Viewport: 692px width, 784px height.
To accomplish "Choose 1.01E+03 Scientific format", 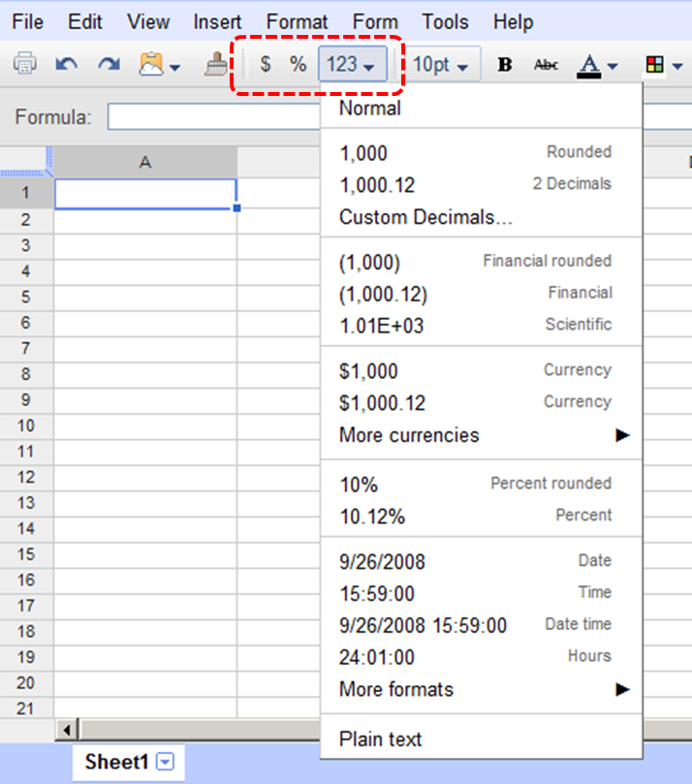I will point(481,326).
